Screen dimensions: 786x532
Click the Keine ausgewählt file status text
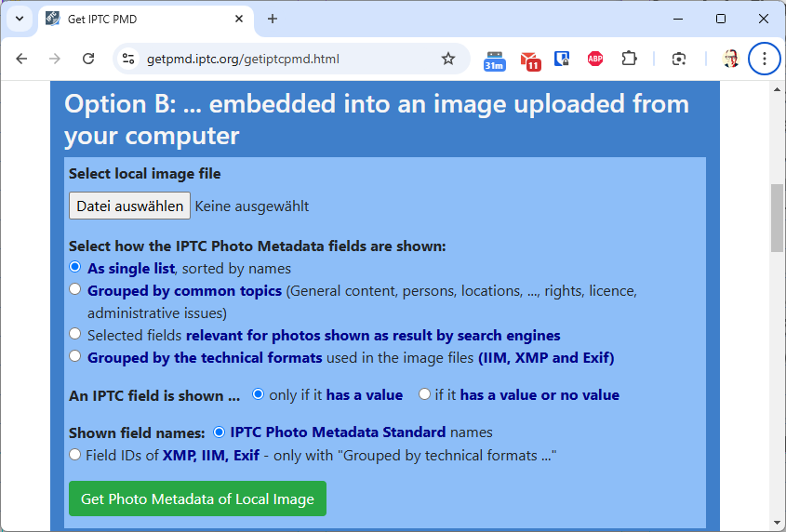(252, 206)
